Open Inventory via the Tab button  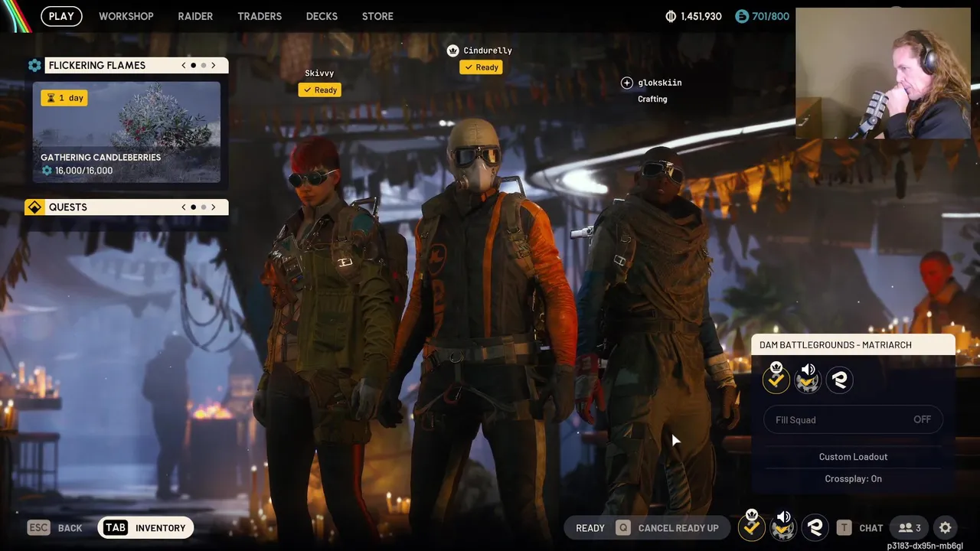click(145, 528)
